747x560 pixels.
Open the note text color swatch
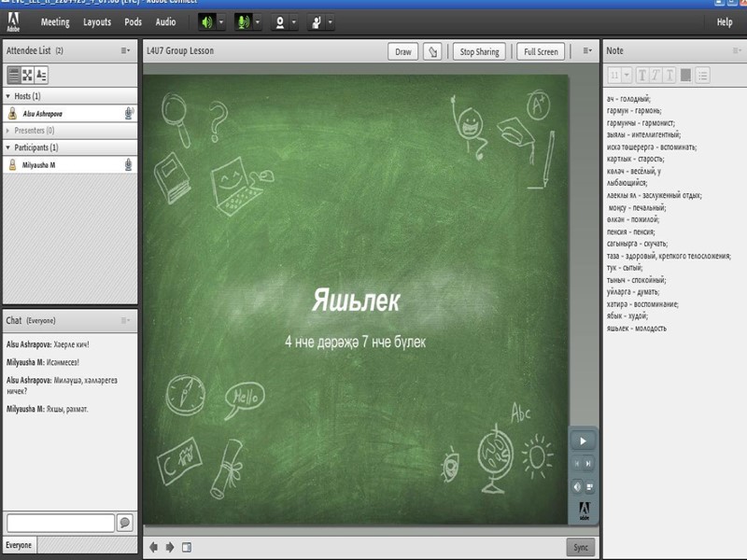pos(685,76)
